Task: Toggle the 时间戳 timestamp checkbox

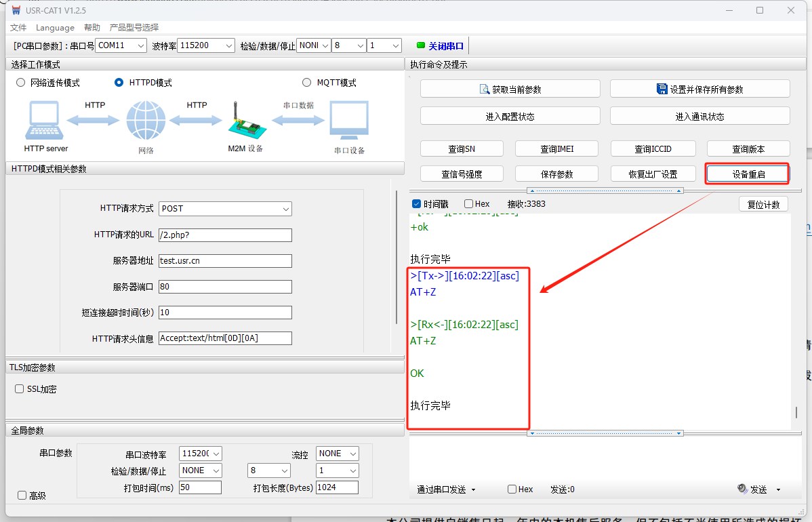Action: click(416, 204)
